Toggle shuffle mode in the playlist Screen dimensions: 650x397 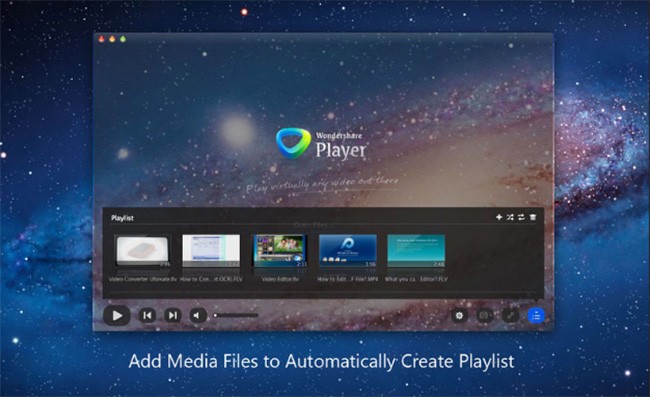(x=510, y=217)
